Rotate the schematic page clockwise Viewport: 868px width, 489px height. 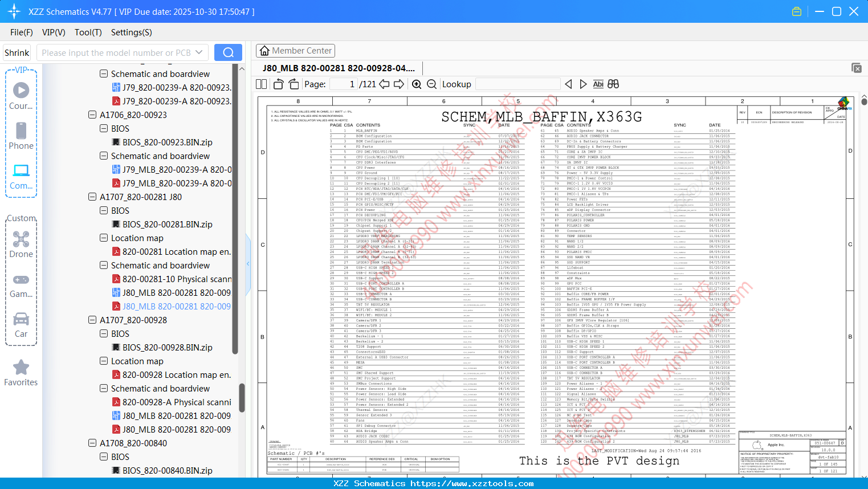tap(294, 84)
